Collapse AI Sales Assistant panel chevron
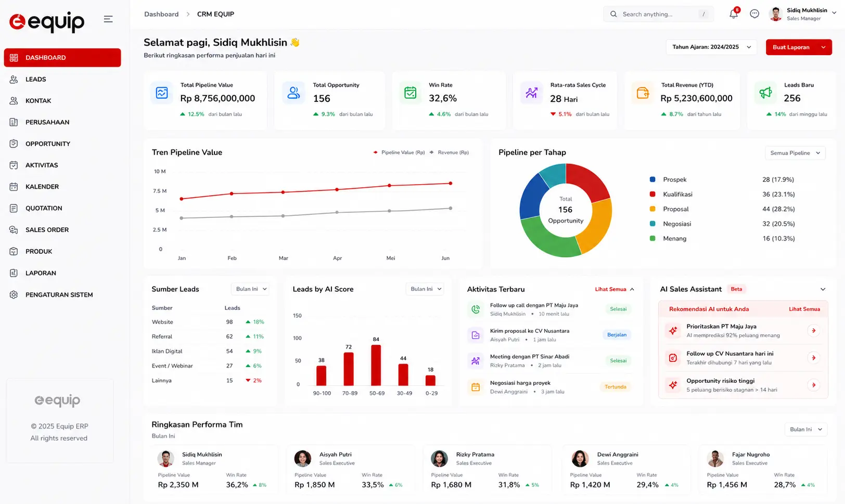This screenshot has height=504, width=845. (823, 289)
